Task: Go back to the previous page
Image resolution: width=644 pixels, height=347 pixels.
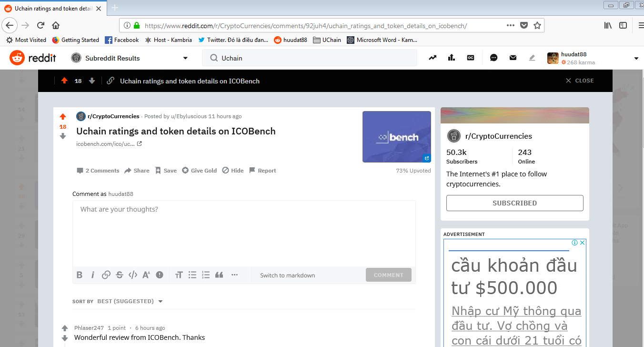Action: [x=10, y=25]
